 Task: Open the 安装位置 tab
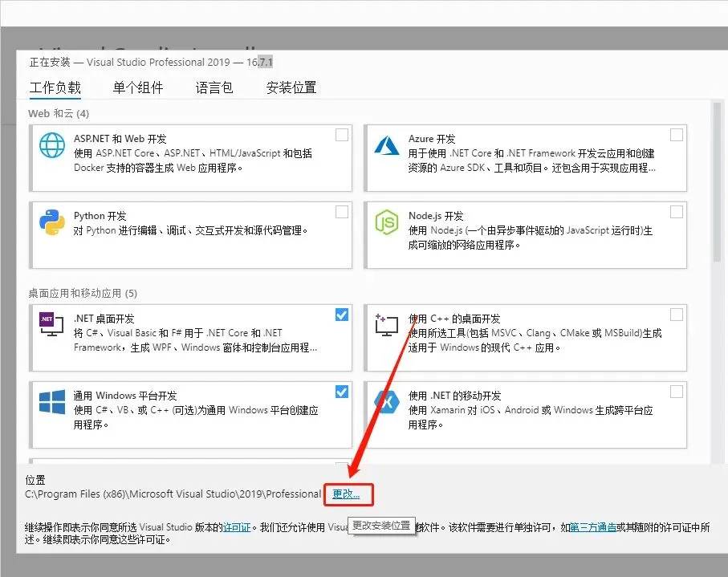(x=291, y=87)
